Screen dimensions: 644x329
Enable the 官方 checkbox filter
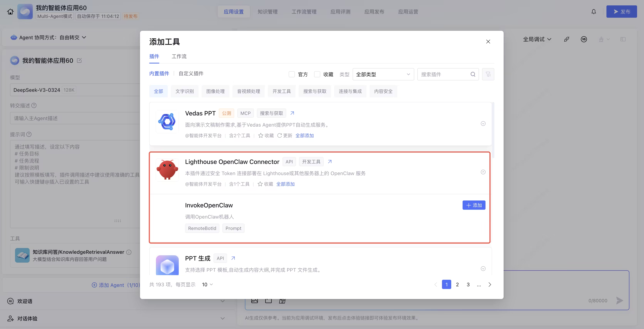point(292,74)
